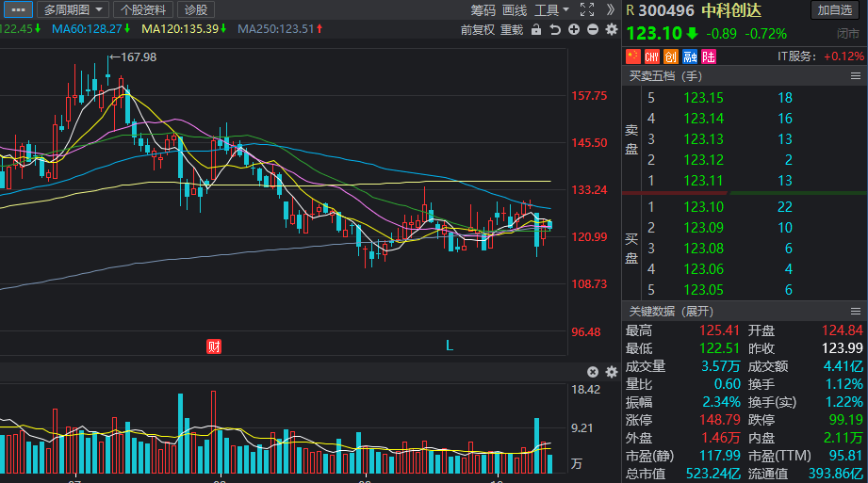The image size is (868, 483).
Task: Open the 诊股 tab
Action: click(x=196, y=10)
